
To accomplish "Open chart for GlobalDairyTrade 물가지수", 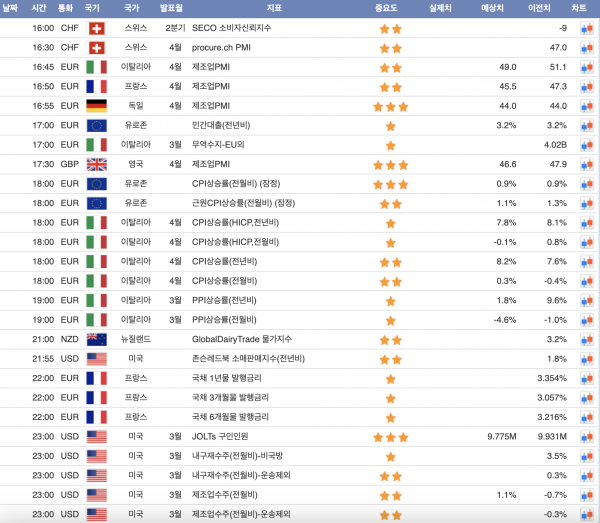I will (587, 340).
